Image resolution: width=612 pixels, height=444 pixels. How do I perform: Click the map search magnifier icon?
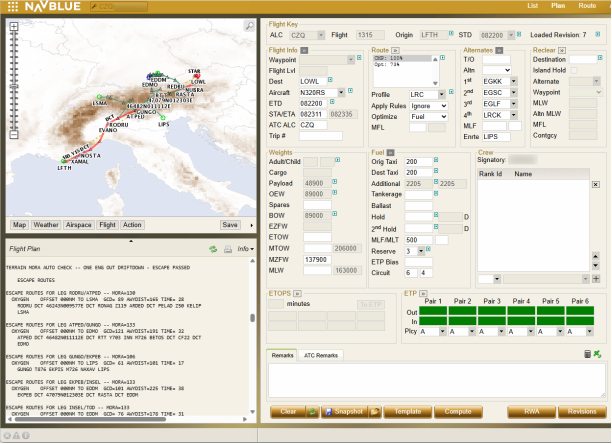pos(247,24)
